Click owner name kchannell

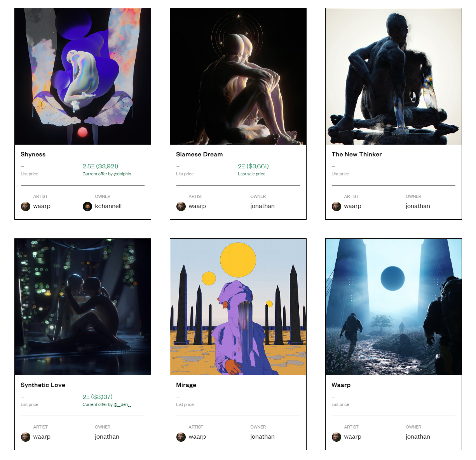point(108,206)
